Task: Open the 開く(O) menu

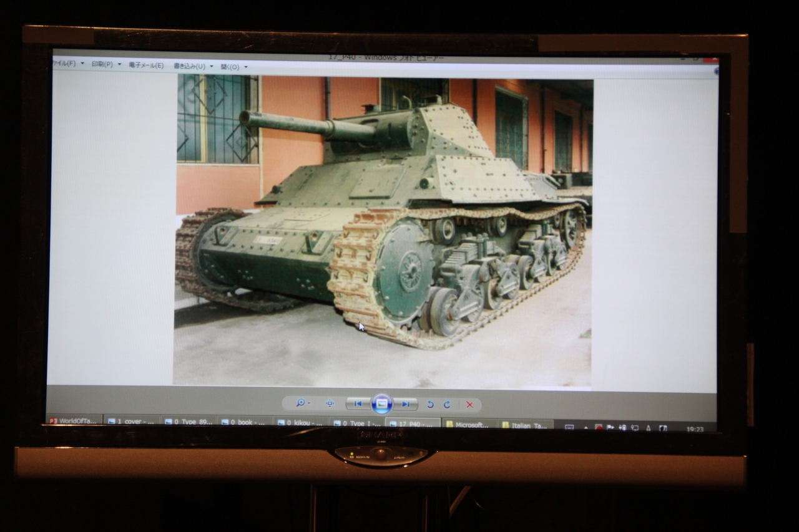Action: click(230, 67)
